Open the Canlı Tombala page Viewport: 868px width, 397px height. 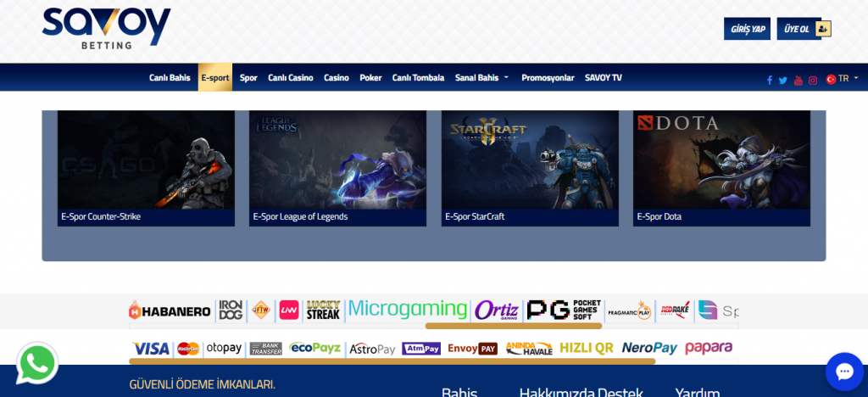click(419, 77)
